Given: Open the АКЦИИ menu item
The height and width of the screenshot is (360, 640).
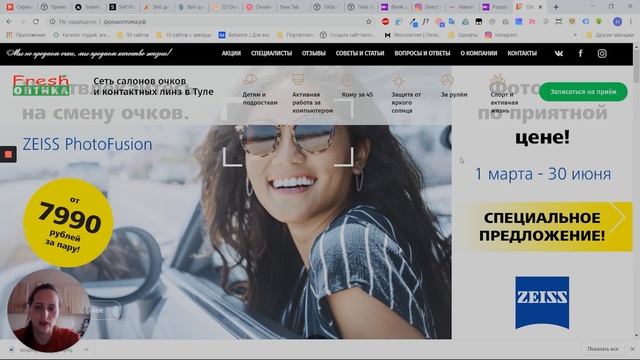Looking at the screenshot, I should [231, 53].
